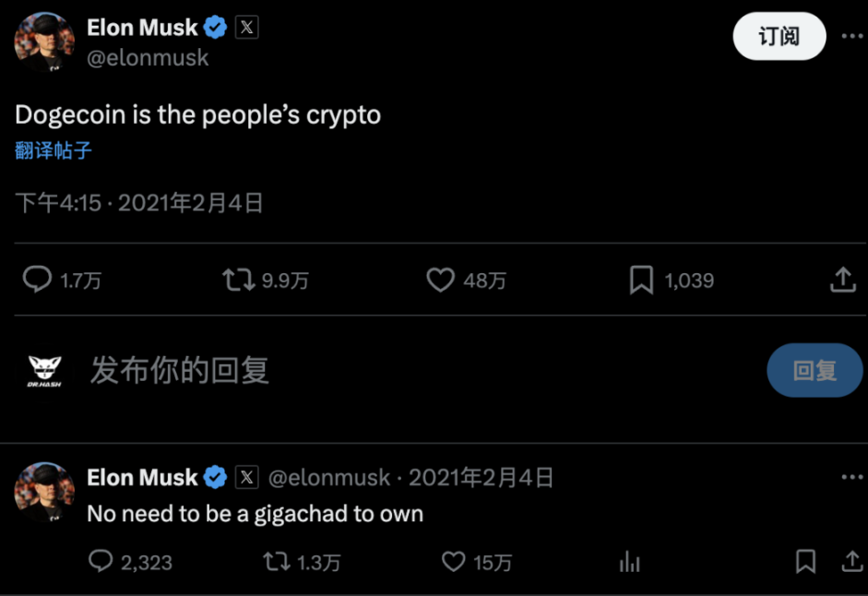Open 翻译帖子 to translate the post

tap(52, 150)
